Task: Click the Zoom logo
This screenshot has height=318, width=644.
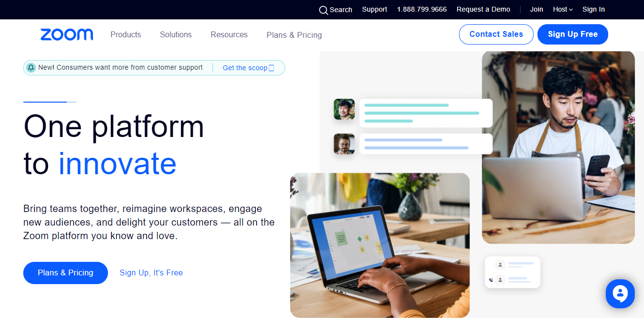Action: tap(67, 34)
